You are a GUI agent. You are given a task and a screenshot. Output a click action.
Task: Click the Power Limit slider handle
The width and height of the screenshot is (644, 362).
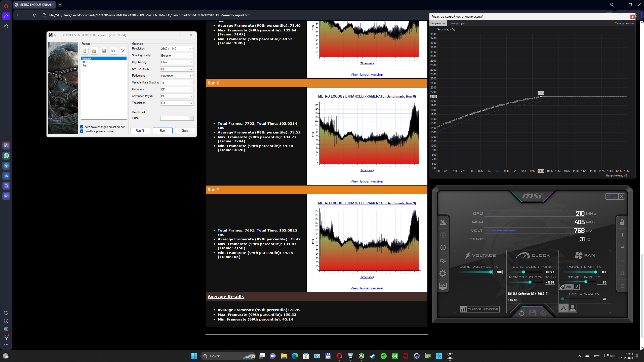point(595,272)
